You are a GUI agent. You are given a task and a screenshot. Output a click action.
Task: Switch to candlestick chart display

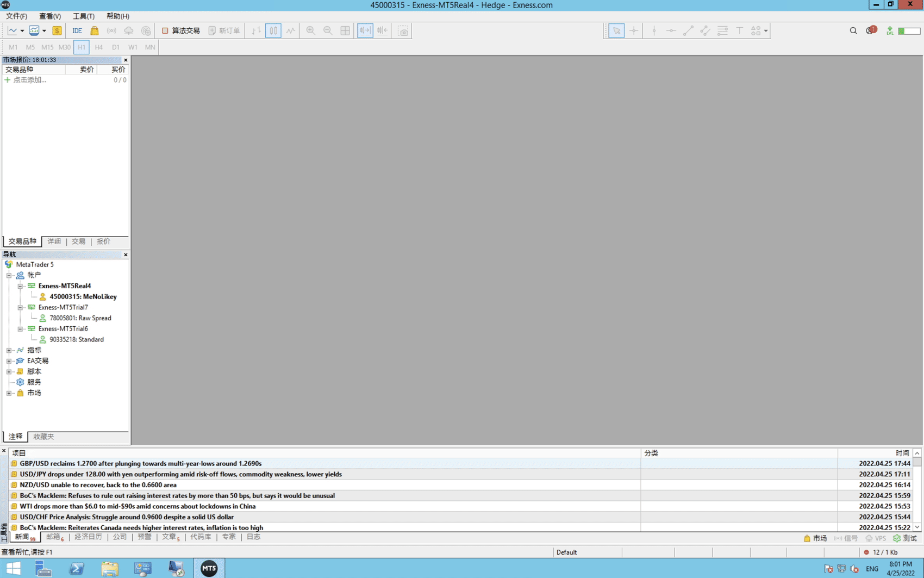click(x=273, y=31)
